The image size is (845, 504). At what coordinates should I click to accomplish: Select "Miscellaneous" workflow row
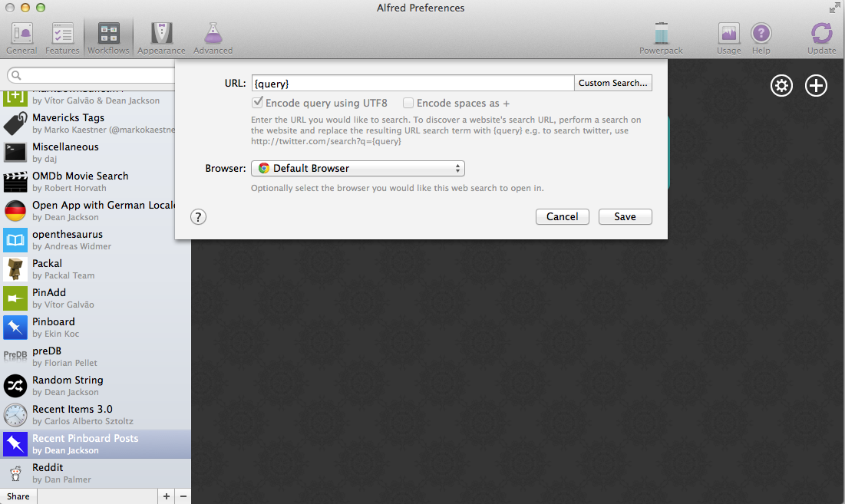click(95, 153)
